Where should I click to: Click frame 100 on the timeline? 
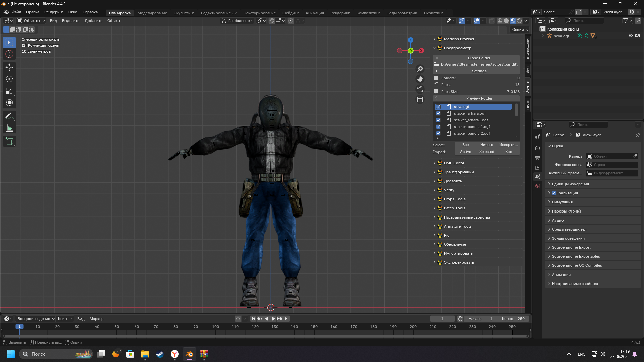[x=215, y=327]
